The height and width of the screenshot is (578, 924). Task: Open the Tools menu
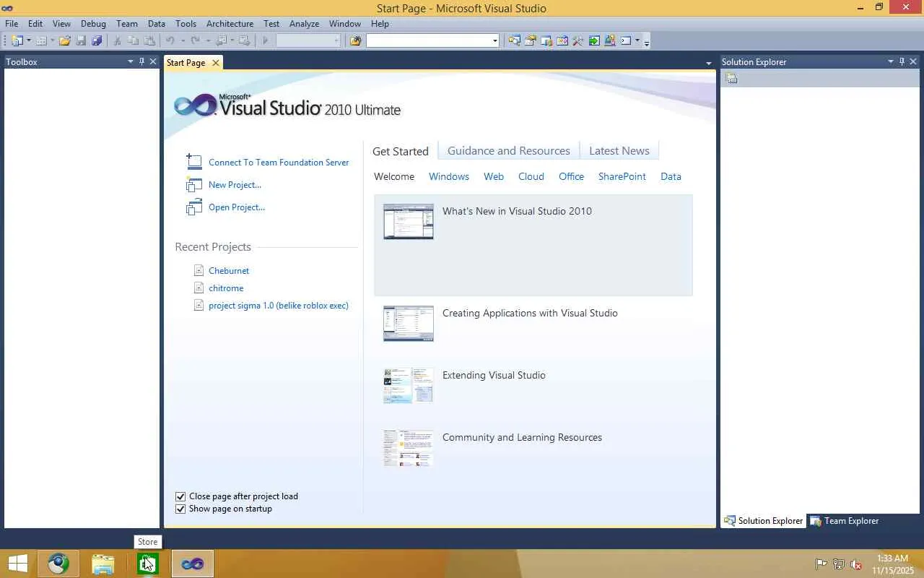click(x=186, y=23)
